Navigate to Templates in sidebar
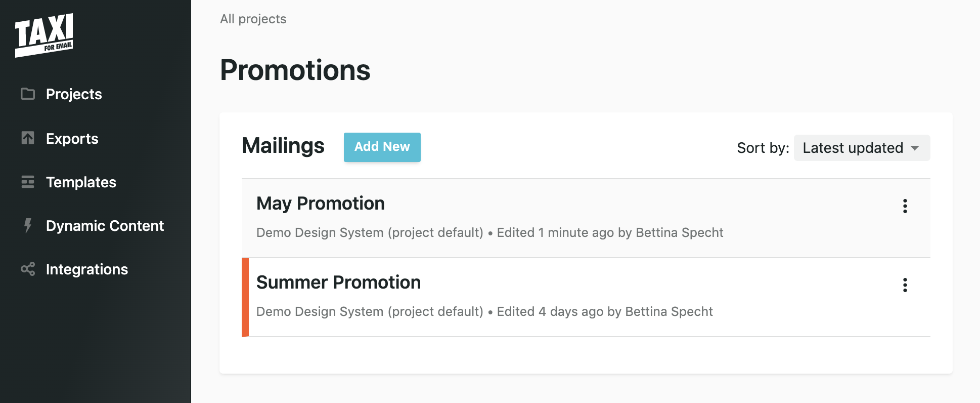The height and width of the screenshot is (403, 980). point(81,182)
